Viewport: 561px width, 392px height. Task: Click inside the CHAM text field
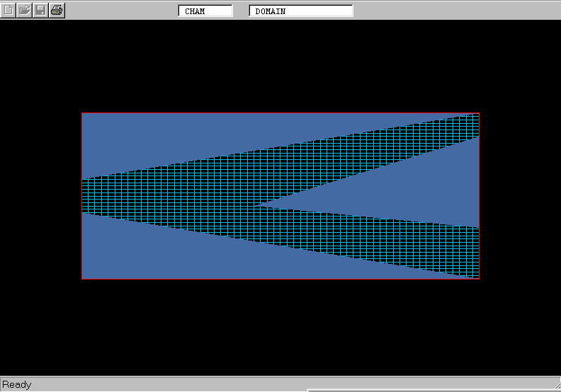[x=205, y=11]
